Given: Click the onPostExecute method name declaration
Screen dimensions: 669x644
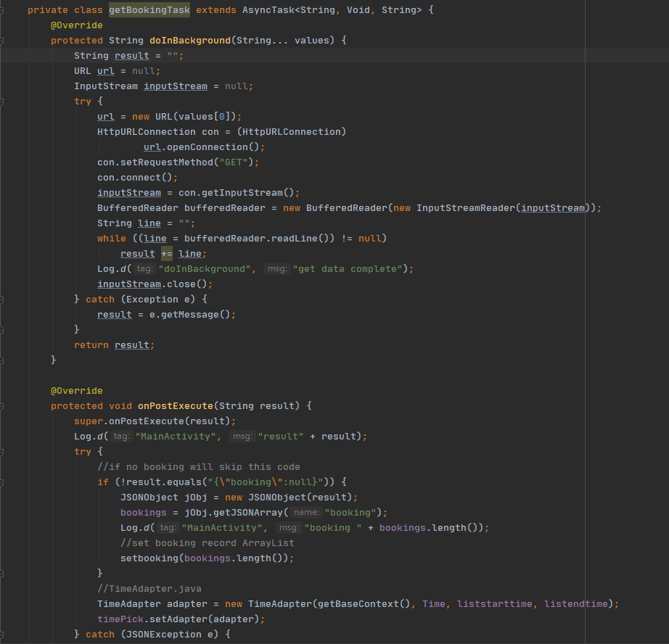Looking at the screenshot, I should point(176,406).
